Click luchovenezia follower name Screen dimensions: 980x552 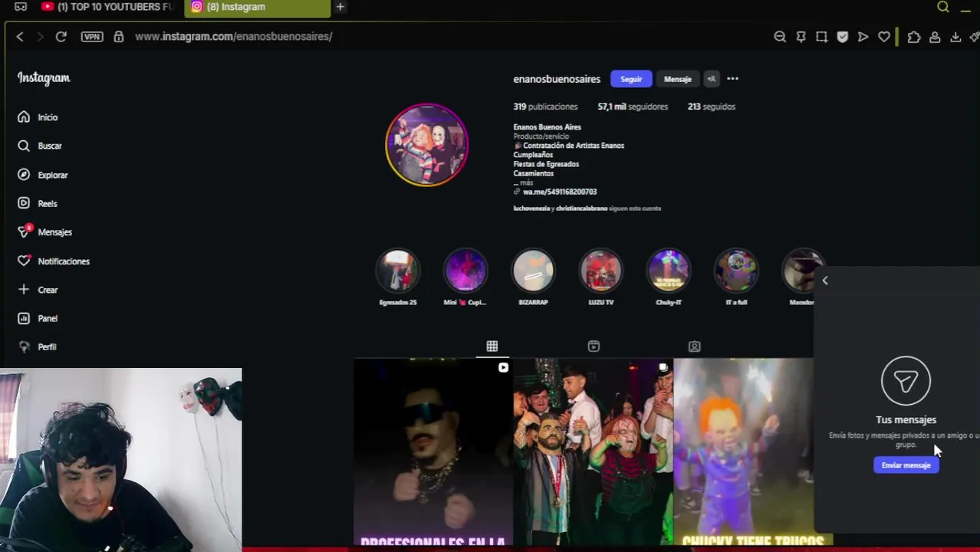click(x=531, y=209)
